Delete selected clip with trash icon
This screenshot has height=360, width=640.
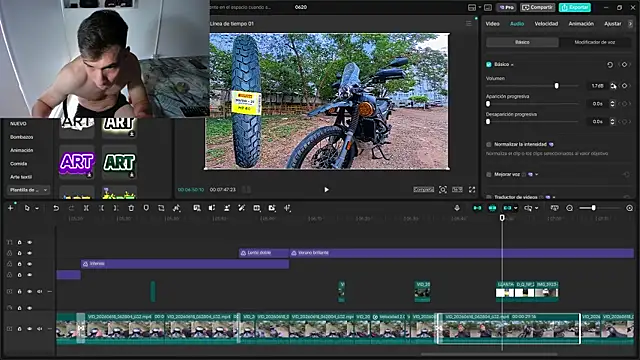pos(131,208)
